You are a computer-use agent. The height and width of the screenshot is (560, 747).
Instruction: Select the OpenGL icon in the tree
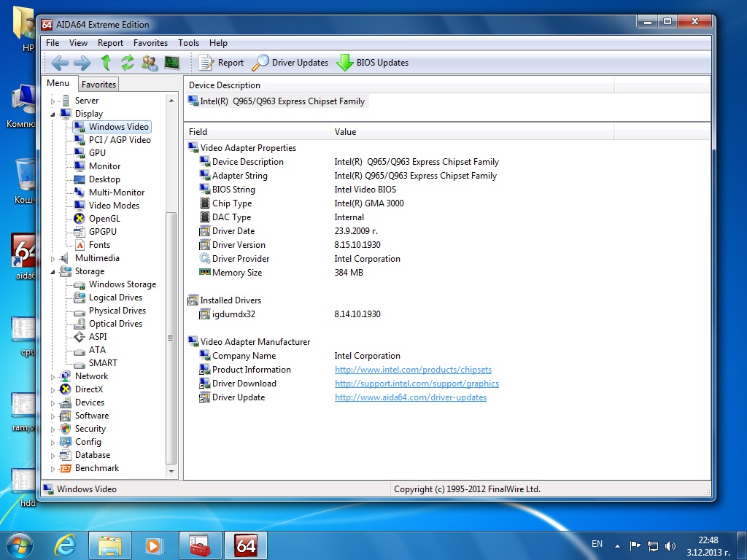click(x=79, y=219)
